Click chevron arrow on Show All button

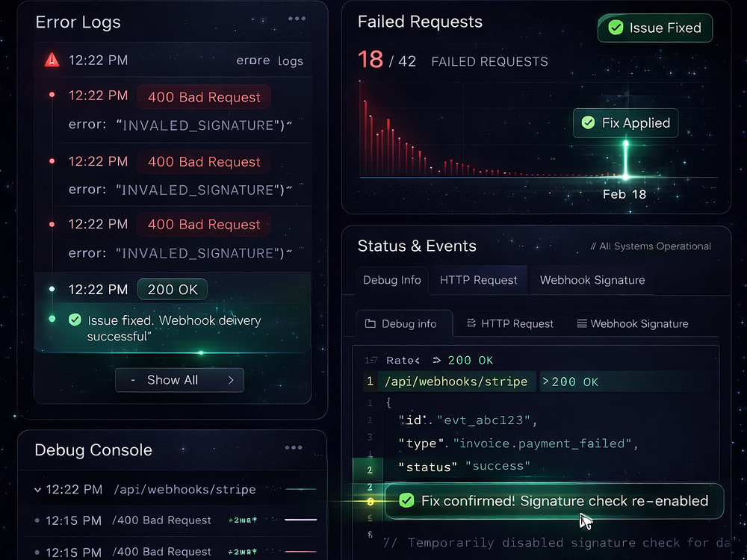click(x=231, y=380)
